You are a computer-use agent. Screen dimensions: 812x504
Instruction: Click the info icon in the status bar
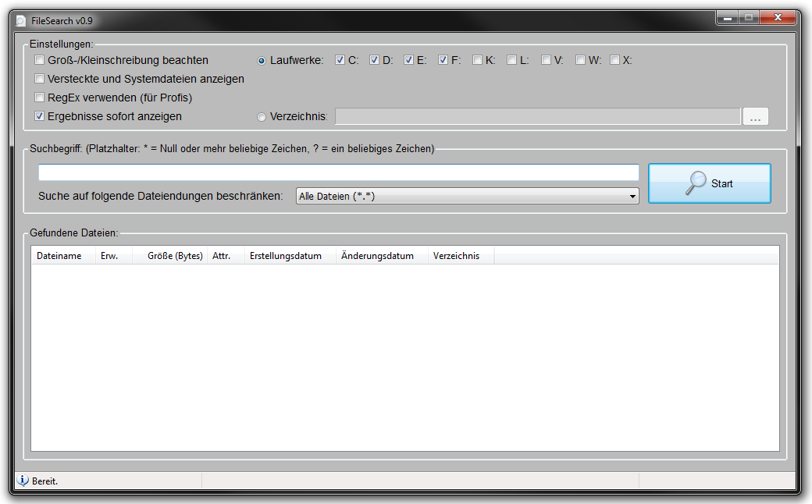point(23,481)
